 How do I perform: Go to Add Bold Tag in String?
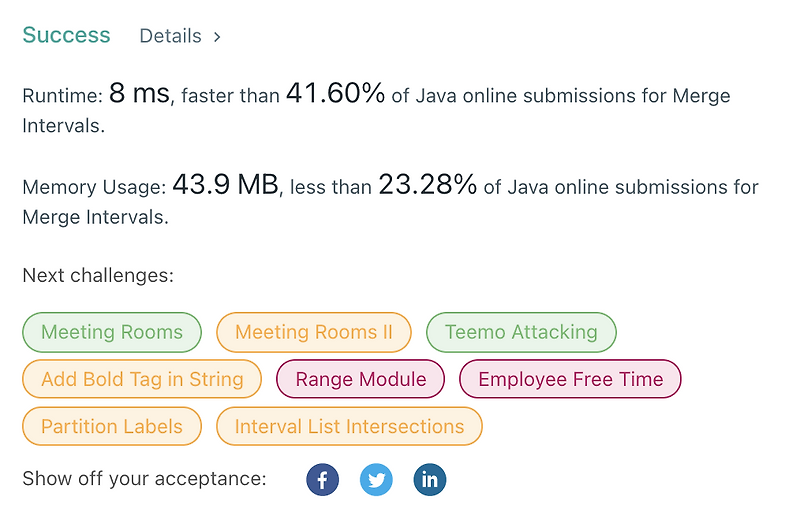142,379
